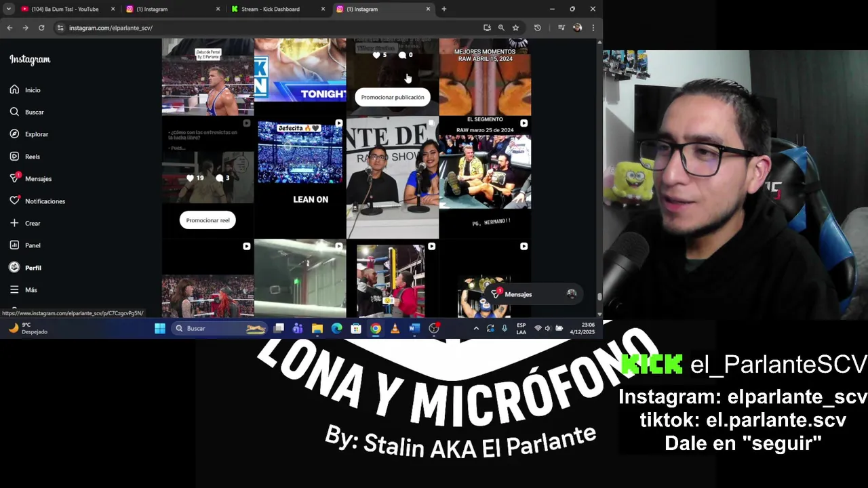Click the microphone tray icon
868x488 pixels.
point(505,328)
